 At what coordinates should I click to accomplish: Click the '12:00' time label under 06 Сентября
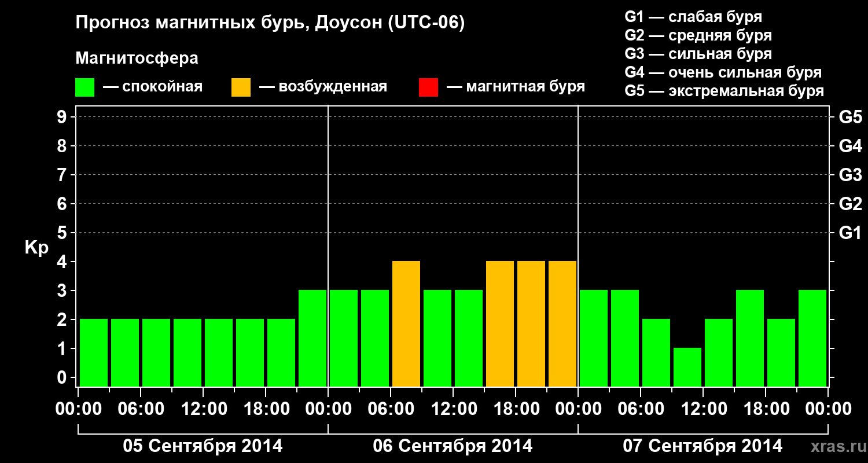point(453,409)
